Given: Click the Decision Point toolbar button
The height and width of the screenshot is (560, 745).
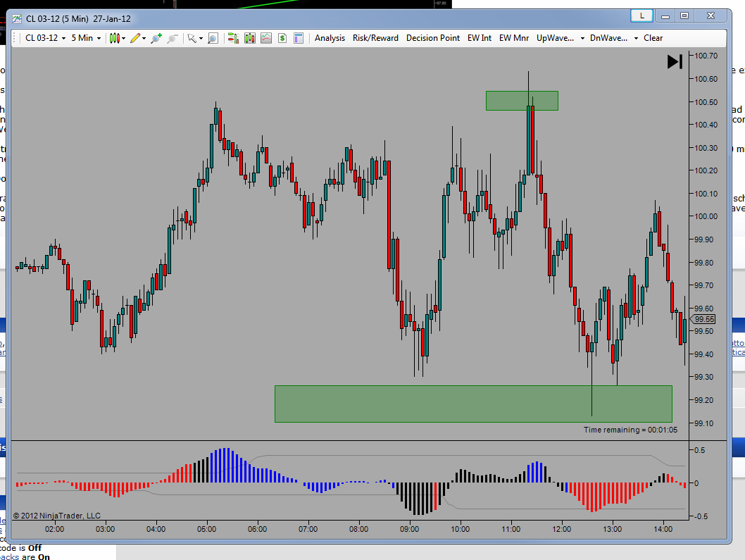Looking at the screenshot, I should point(433,38).
